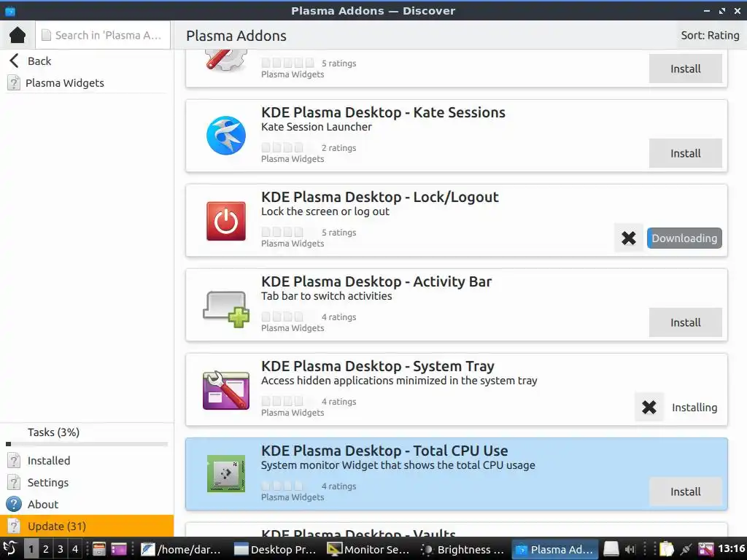
Task: Open the Total CPU Use chip icon
Action: (226, 474)
